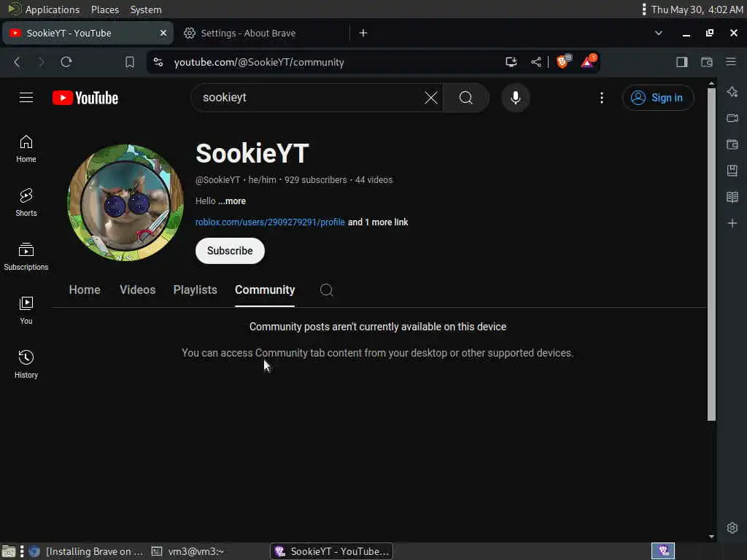The image size is (747, 560).
Task: Clear the search text with the X icon
Action: (430, 98)
